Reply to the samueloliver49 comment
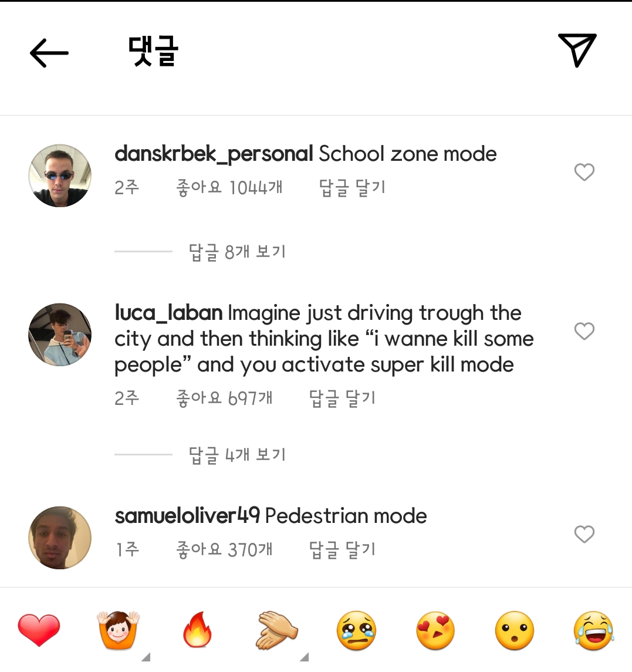 (x=342, y=549)
